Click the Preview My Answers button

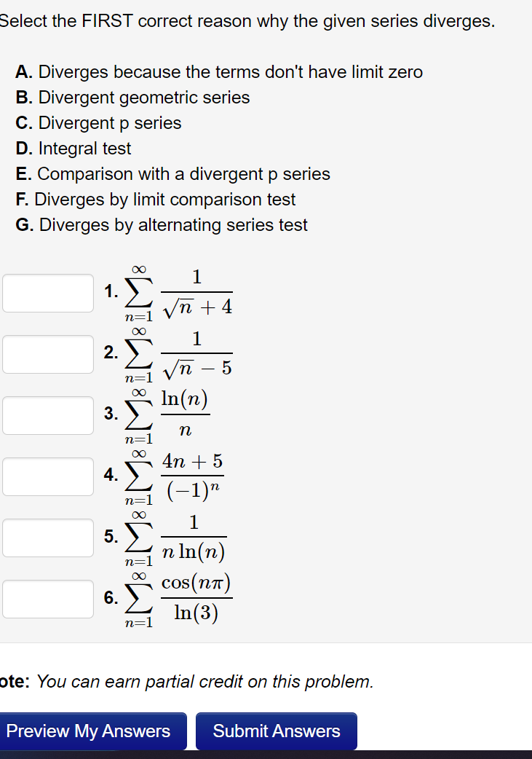point(93,731)
